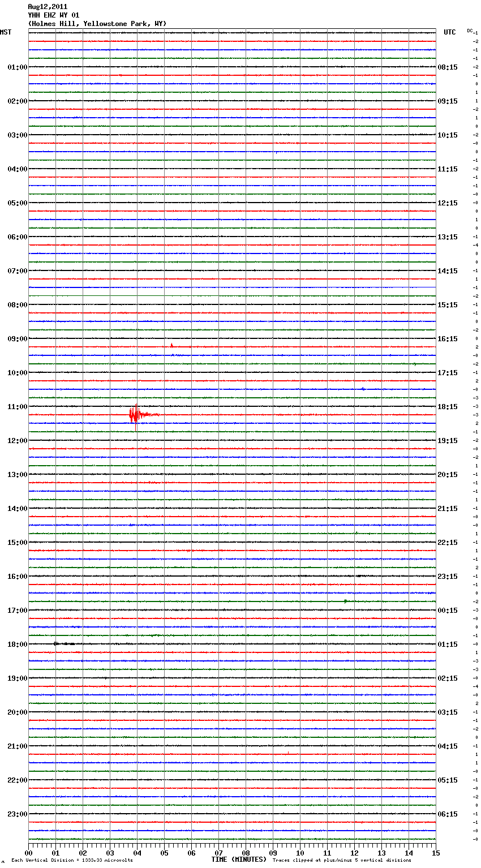The image size is (481, 868).
Task: Click the "18:00" MST time label
Action: coord(17,644)
